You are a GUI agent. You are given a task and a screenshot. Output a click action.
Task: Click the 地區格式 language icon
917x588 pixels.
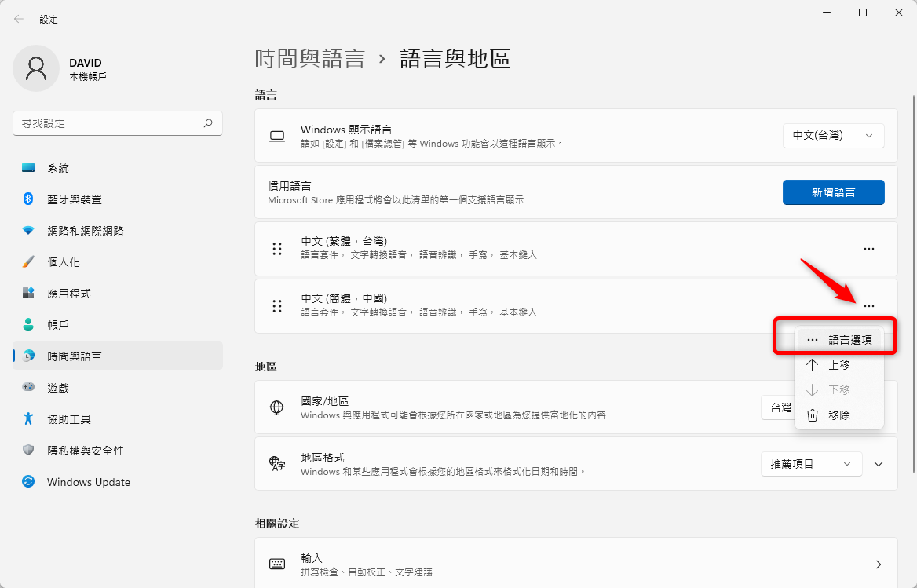(276, 464)
